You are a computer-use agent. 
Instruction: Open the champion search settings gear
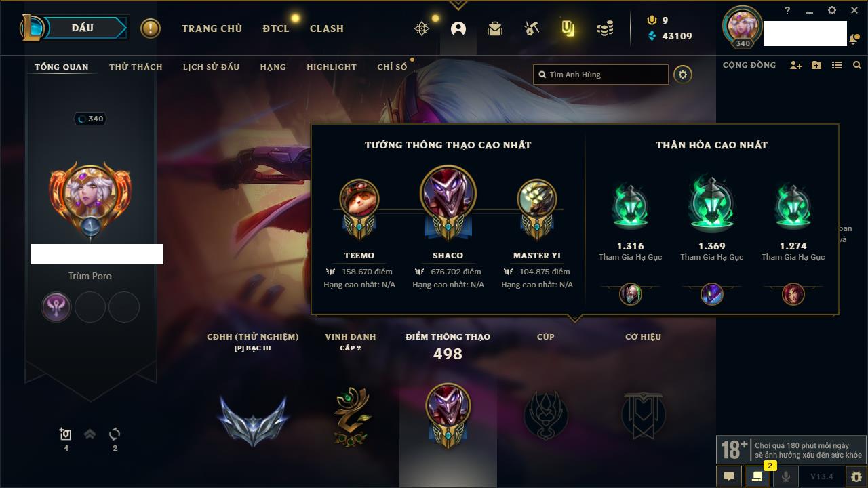point(683,75)
